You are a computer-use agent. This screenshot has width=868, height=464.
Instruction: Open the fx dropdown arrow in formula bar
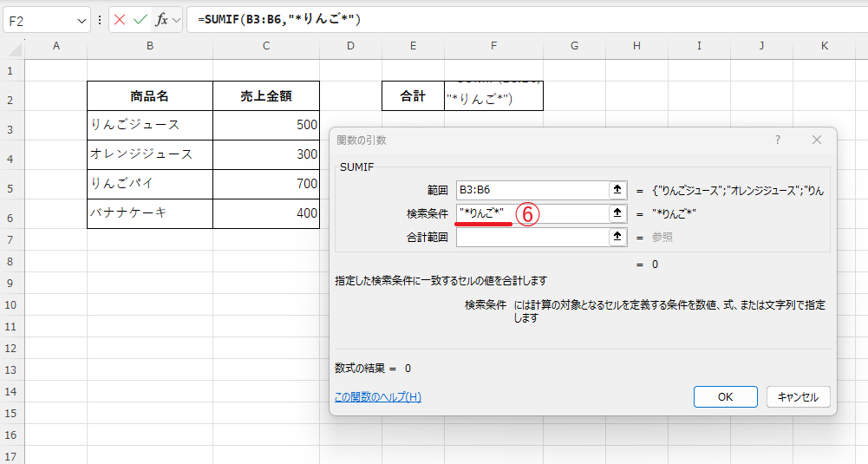(x=177, y=21)
